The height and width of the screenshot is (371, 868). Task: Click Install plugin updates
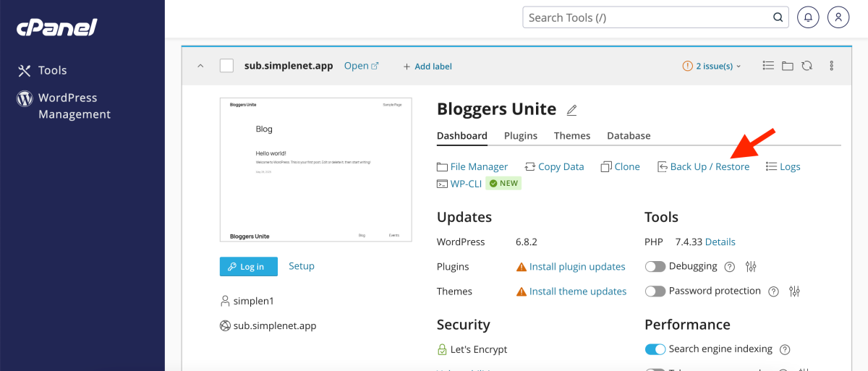coord(577,267)
